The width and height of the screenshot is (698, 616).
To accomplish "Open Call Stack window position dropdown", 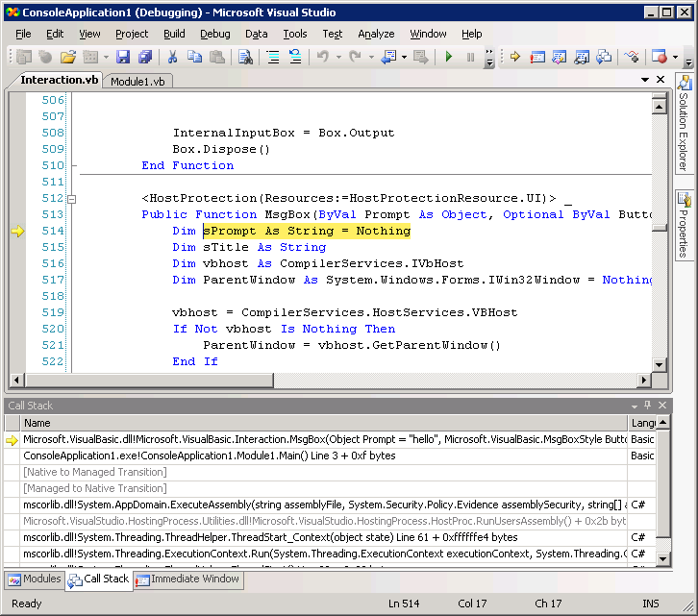I will pos(634,406).
